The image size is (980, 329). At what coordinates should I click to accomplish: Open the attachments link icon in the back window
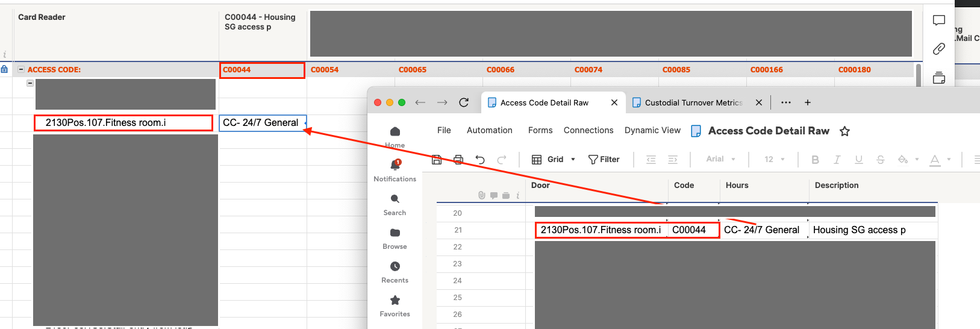click(x=939, y=49)
